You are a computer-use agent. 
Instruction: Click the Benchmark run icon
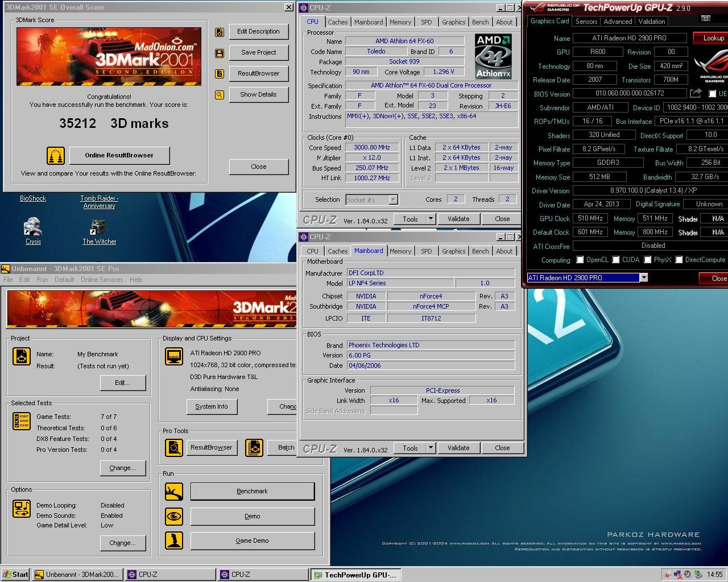click(174, 492)
